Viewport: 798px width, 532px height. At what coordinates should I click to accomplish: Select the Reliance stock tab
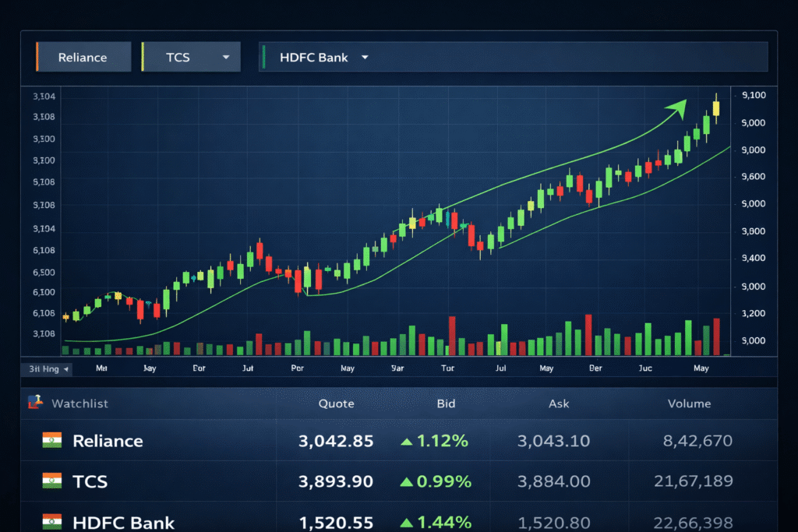click(82, 56)
